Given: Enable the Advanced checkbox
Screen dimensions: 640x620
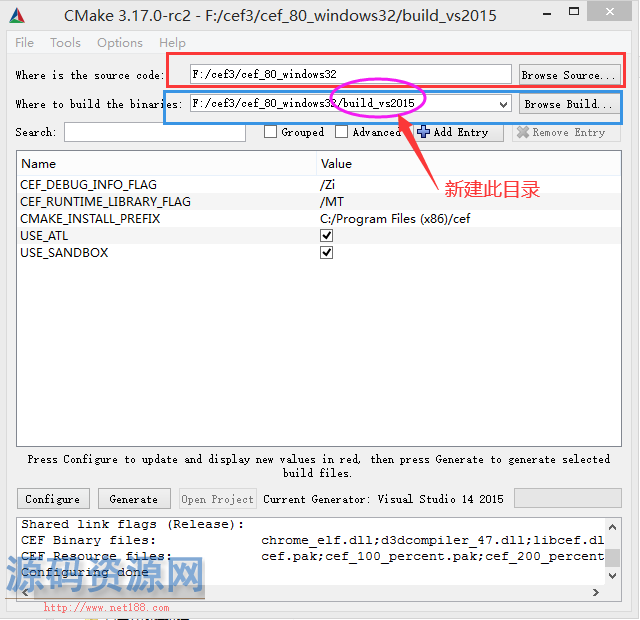Looking at the screenshot, I should [x=342, y=132].
